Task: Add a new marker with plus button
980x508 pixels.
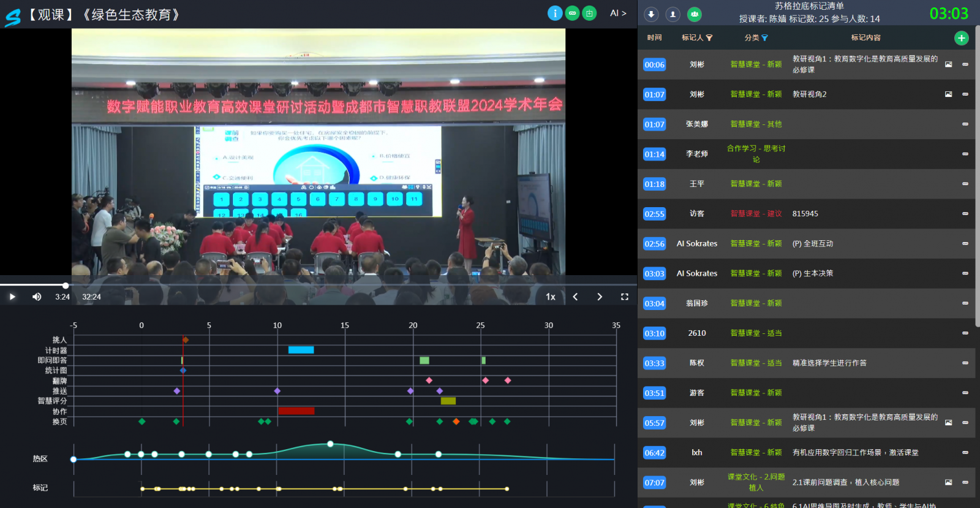Action: coord(961,38)
